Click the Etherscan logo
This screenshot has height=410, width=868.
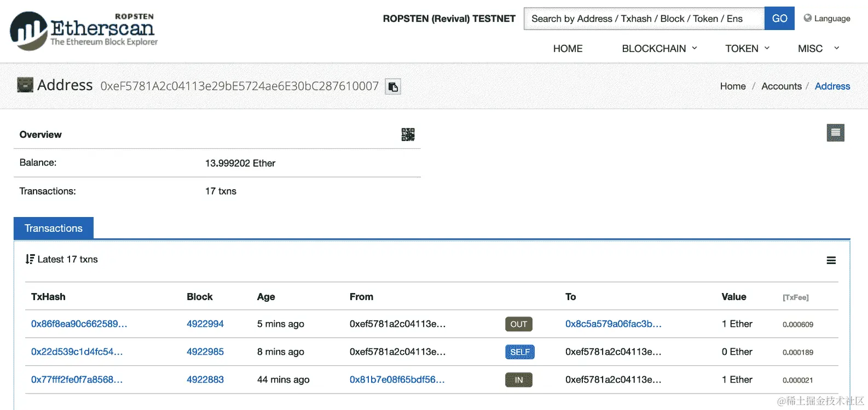click(84, 31)
